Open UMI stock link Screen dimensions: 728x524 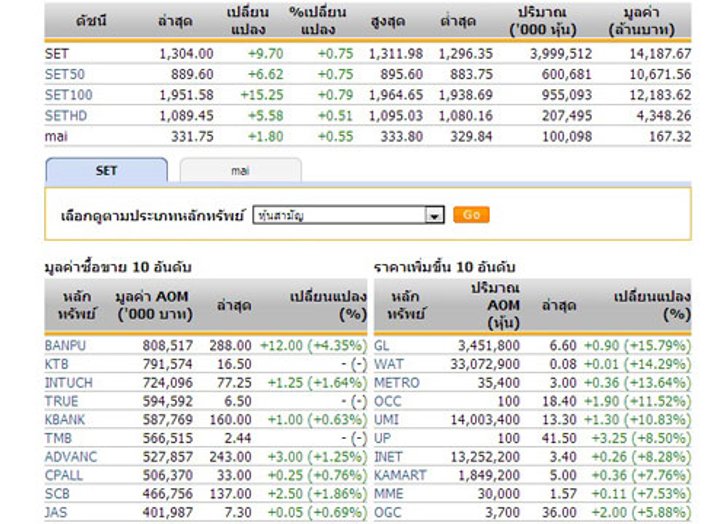386,420
